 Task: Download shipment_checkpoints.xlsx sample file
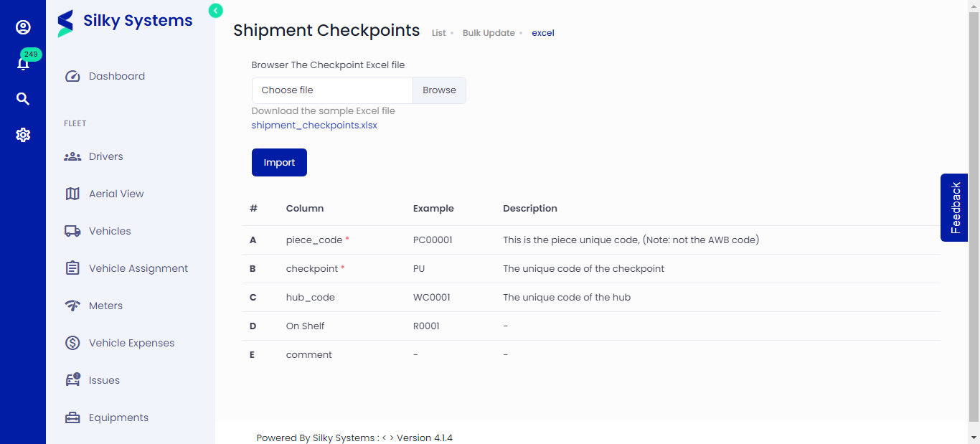point(314,125)
